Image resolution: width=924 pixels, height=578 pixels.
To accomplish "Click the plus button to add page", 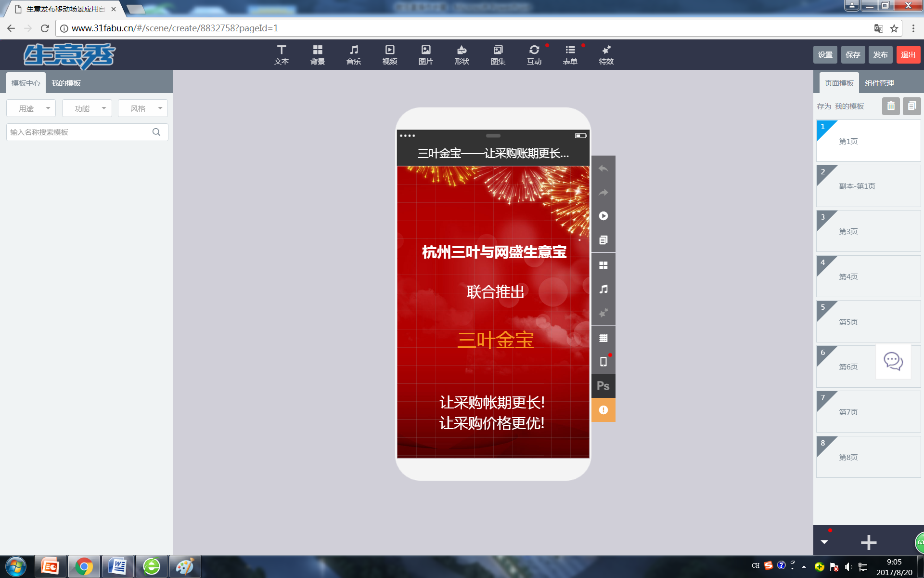I will point(869,542).
